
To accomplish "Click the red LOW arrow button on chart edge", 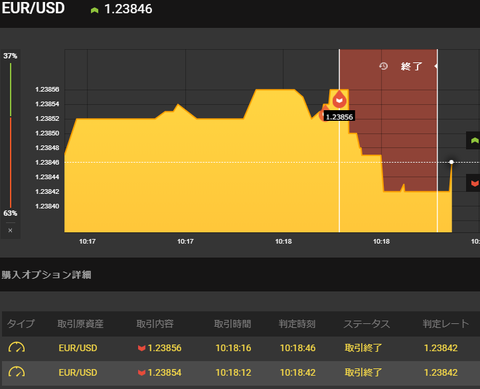I will [x=474, y=183].
